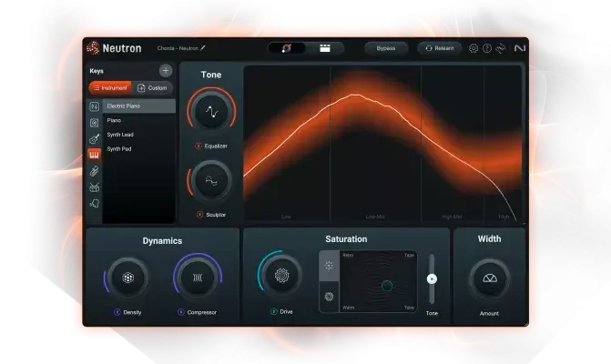Image resolution: width=611 pixels, height=364 pixels.
Task: Select the vocal head category icon
Action: [x=94, y=204]
